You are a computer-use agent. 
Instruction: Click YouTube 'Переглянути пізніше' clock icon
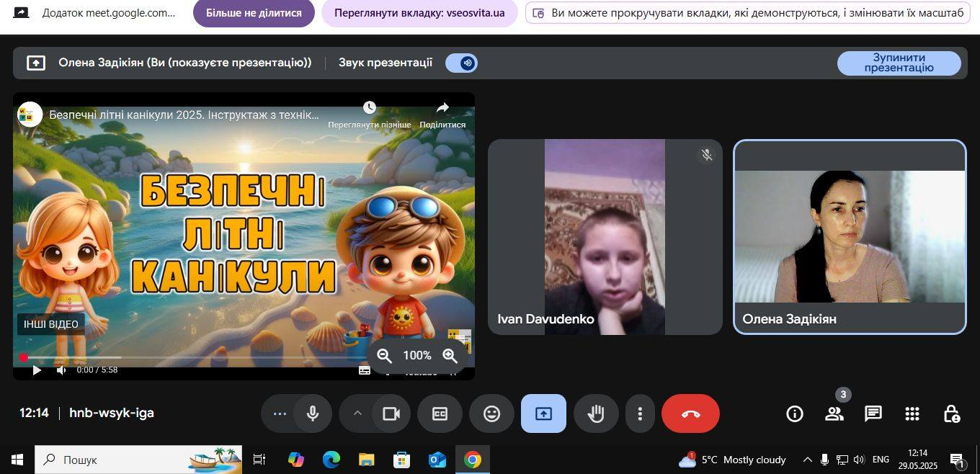tap(370, 108)
